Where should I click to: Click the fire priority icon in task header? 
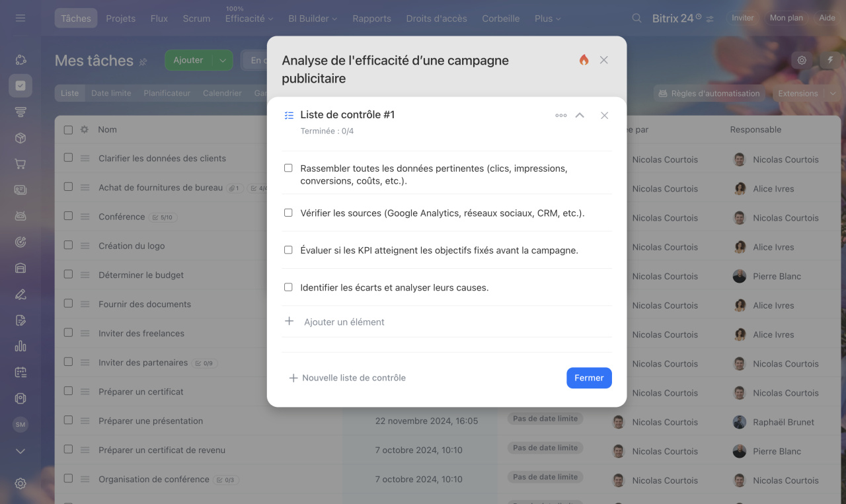coord(584,60)
